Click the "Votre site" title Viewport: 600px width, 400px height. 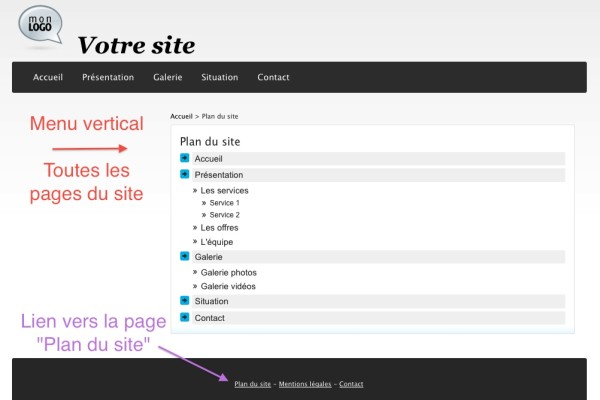coord(137,46)
